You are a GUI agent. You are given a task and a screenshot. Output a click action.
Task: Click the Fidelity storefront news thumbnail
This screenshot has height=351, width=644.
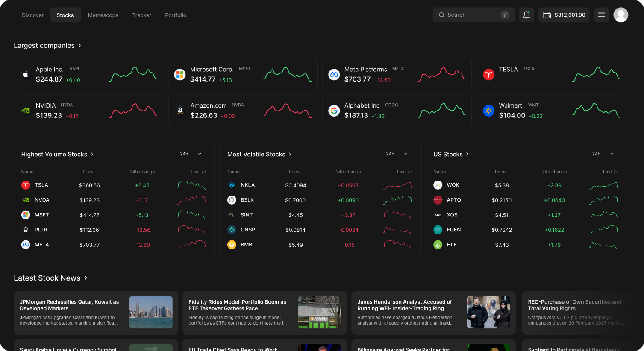(x=320, y=312)
